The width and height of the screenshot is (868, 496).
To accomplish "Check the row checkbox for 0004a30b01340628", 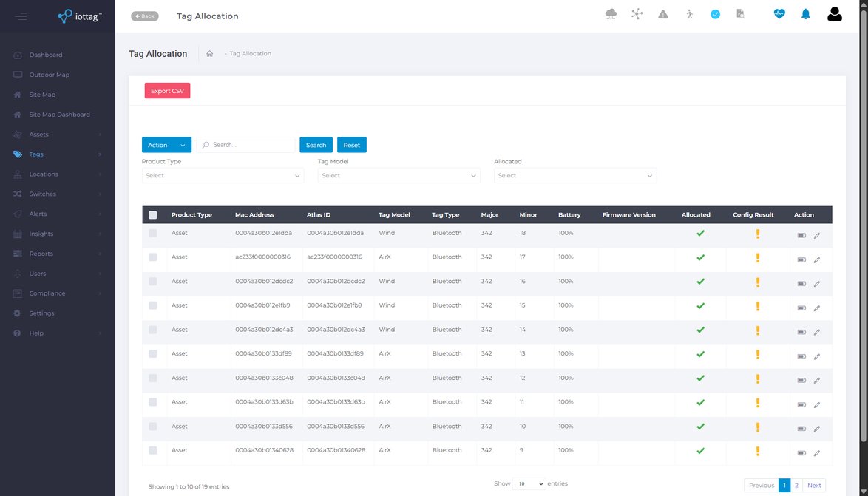I will click(153, 451).
